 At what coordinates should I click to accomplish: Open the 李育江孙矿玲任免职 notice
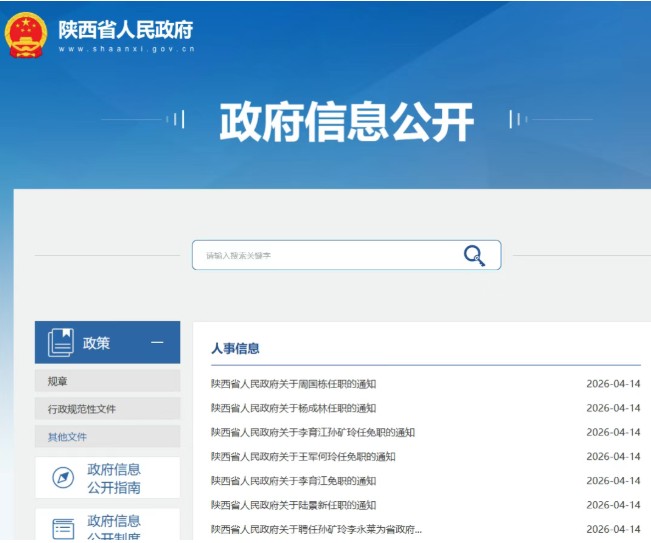pyautogui.click(x=312, y=432)
